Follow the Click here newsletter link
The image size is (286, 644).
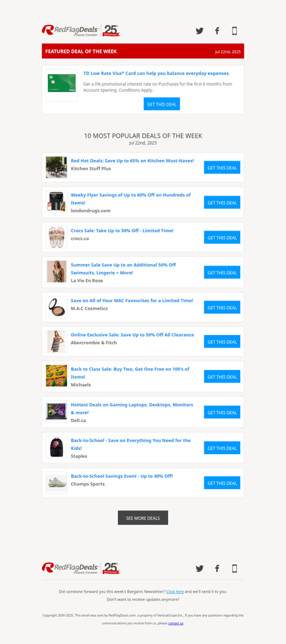coord(175,591)
